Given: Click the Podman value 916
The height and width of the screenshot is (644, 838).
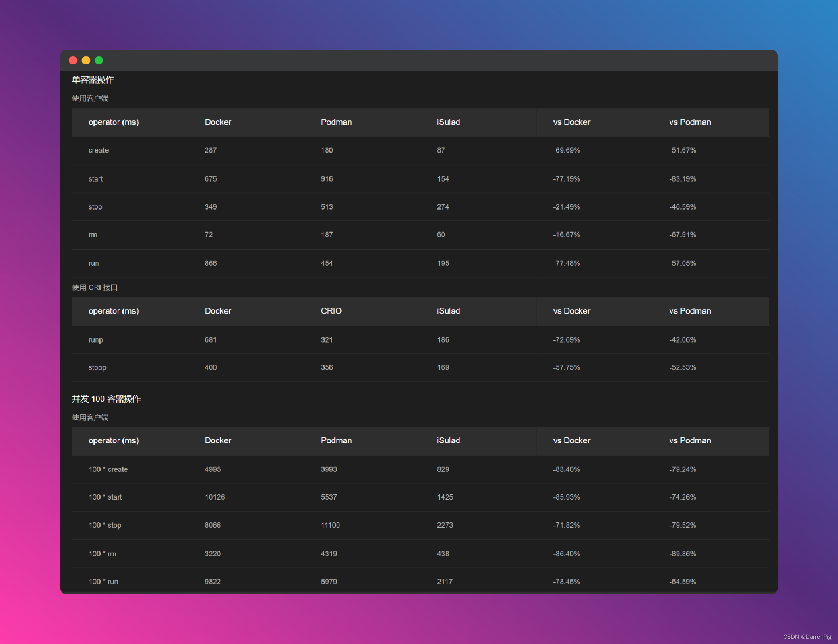Looking at the screenshot, I should tap(327, 179).
